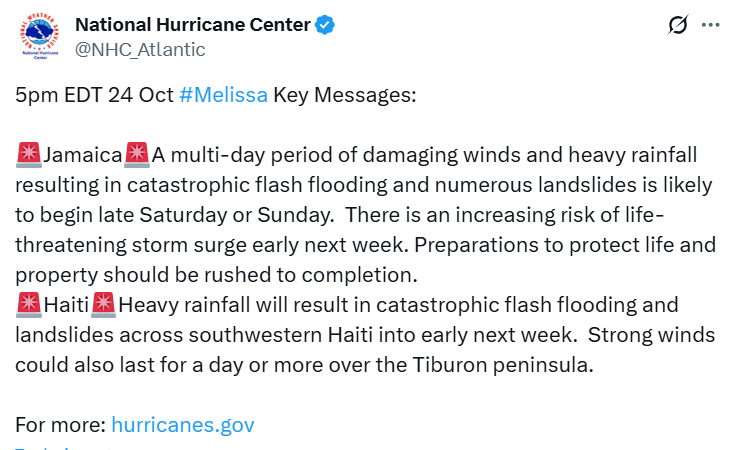Click the siren emoji before Haiti
This screenshot has width=740, height=450.
coord(28,305)
